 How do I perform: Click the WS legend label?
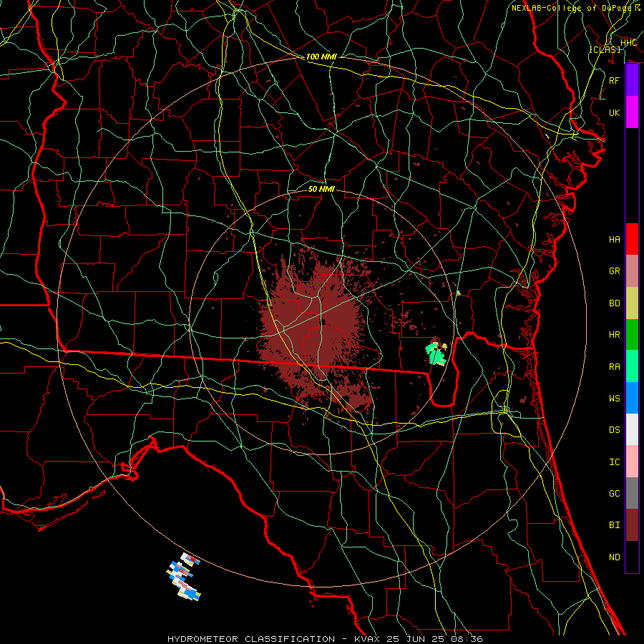(x=615, y=399)
